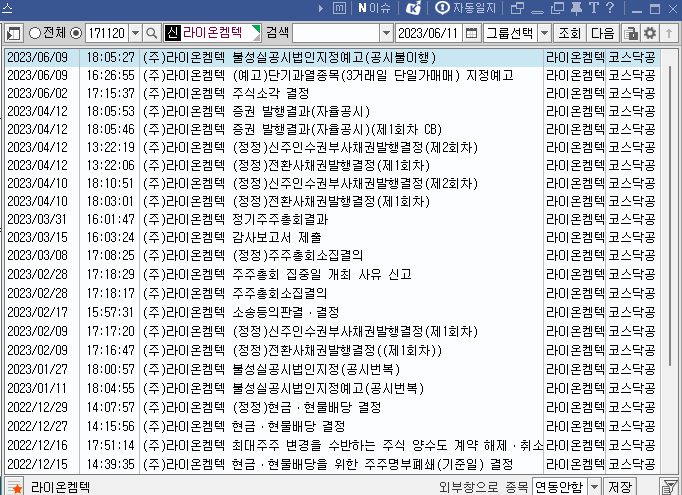The image size is (682, 495).
Task: Open 13:22:06 (정정)전환사채권발행결정(제1회차) row
Action: 332,165
